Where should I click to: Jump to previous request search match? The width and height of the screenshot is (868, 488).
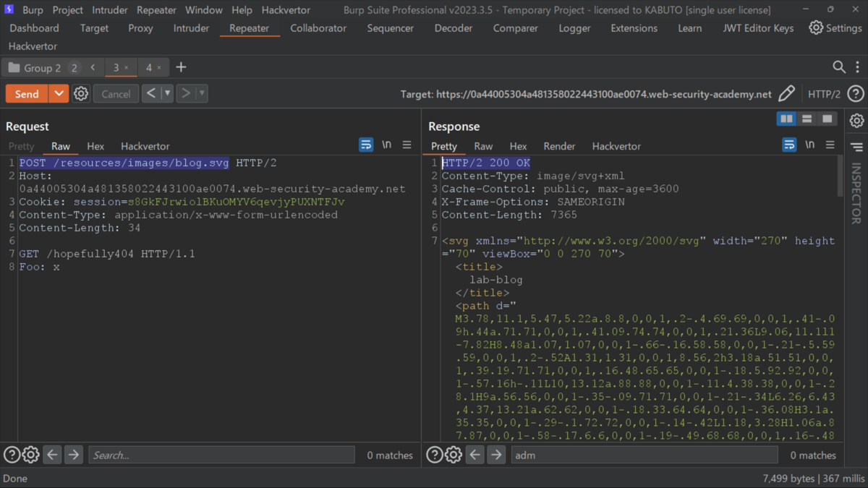tap(52, 455)
